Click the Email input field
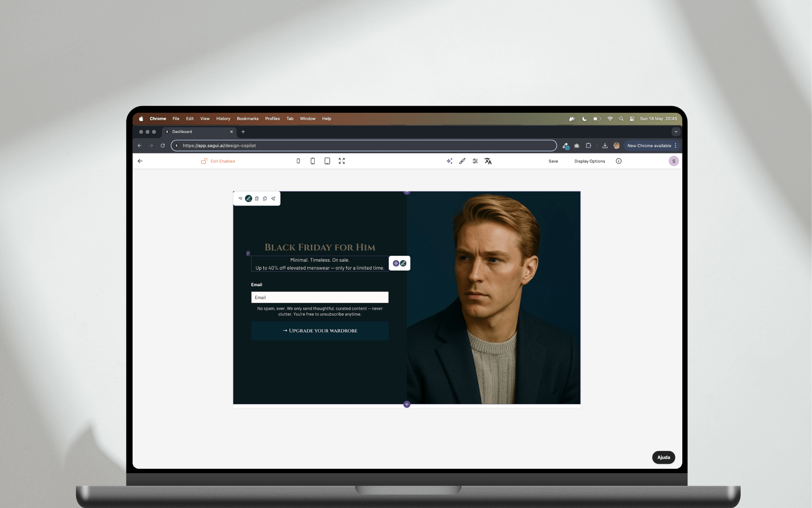This screenshot has width=812, height=508. (320, 297)
